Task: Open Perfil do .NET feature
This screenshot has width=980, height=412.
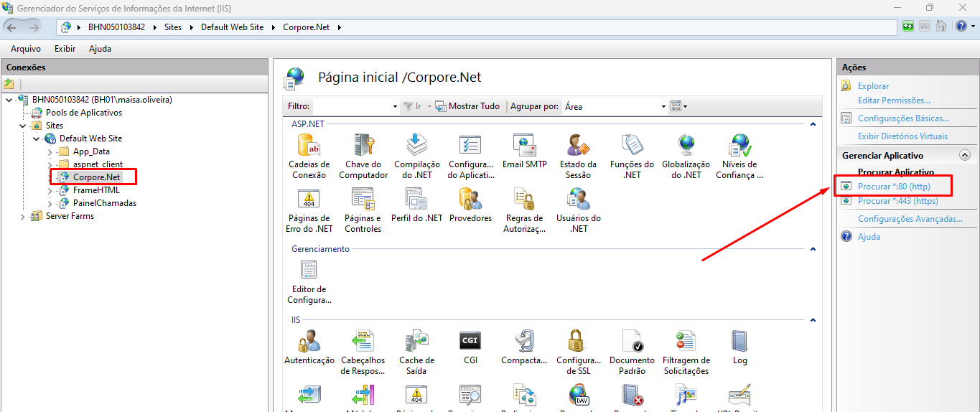Action: (x=417, y=205)
